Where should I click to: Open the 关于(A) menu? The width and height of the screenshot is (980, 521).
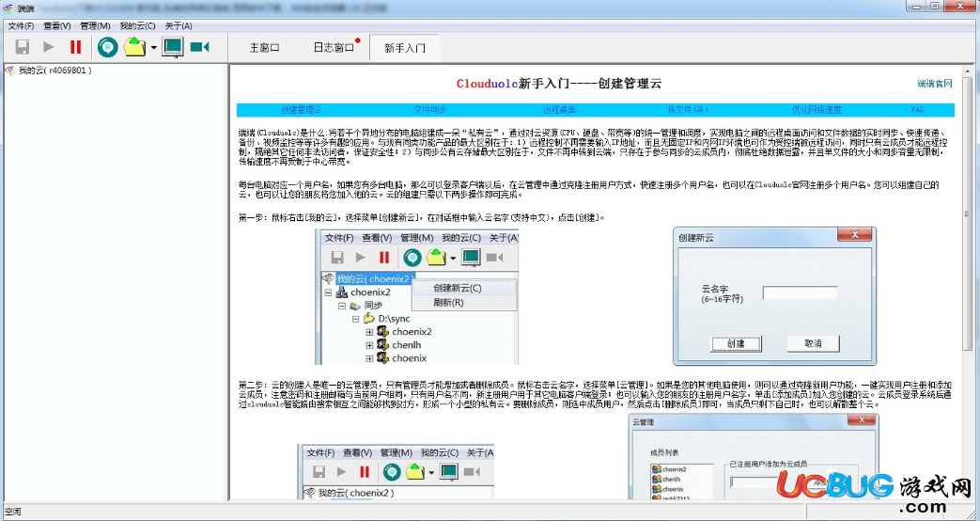pos(179,25)
